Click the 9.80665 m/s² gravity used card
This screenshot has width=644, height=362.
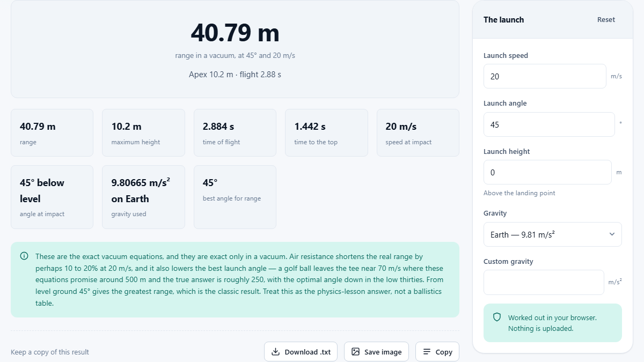[143, 197]
